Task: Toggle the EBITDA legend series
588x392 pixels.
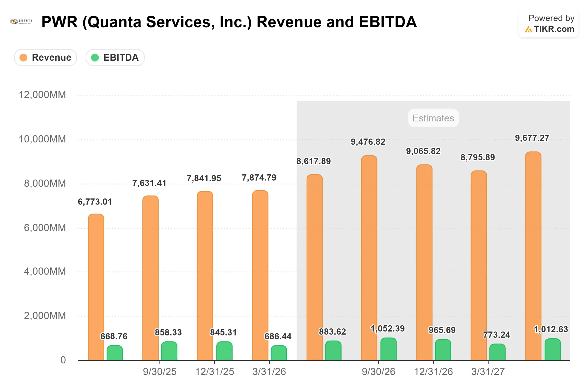Action: point(115,57)
